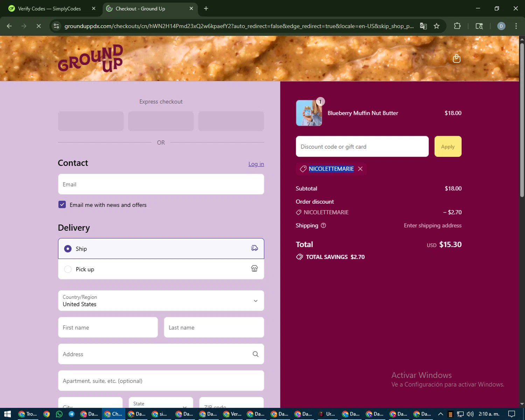Open the Chrome profile avatar D
Screen dimensions: 525x420
[x=501, y=26]
